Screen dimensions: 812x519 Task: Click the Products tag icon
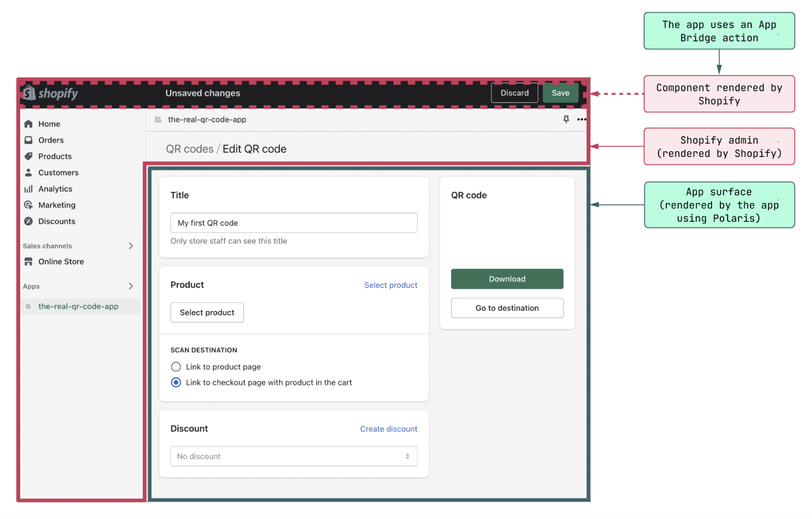click(x=28, y=156)
